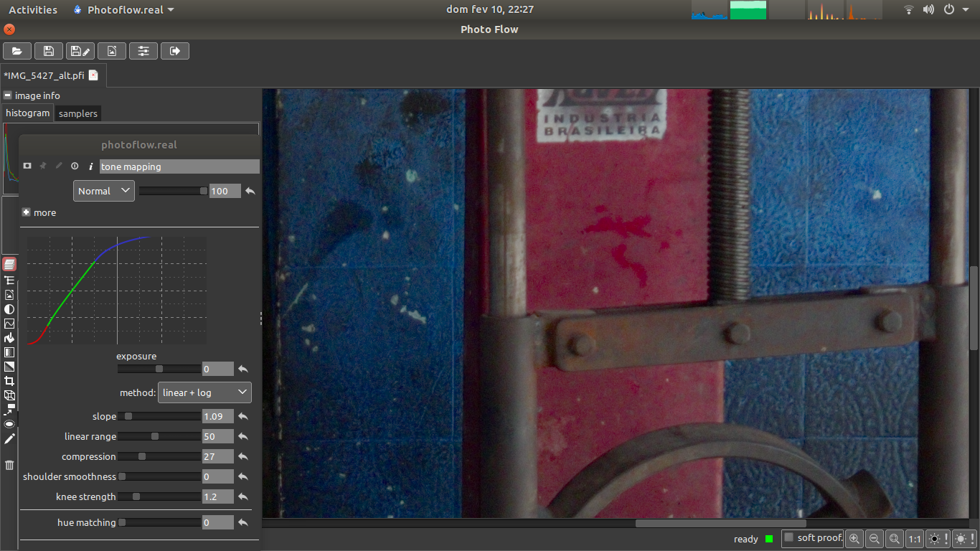Viewport: 980px width, 551px height.
Task: Enable the soft proof checkbox
Action: pyautogui.click(x=789, y=538)
